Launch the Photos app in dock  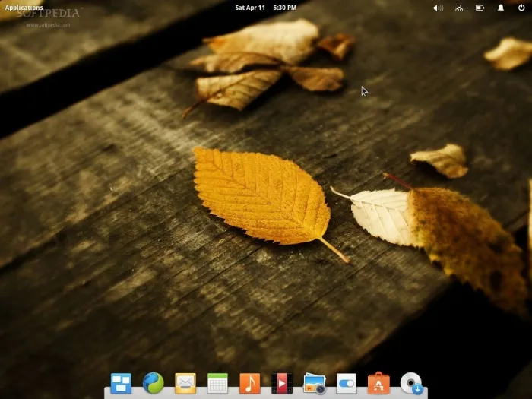pyautogui.click(x=315, y=383)
